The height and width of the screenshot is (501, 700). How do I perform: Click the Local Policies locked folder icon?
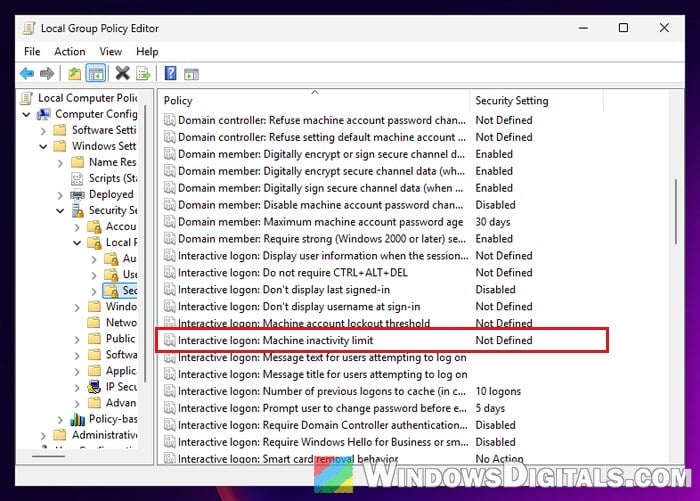click(95, 243)
